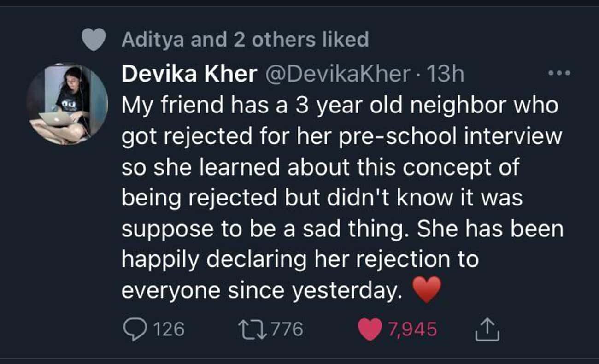
Task: Open the Devika Kher display name
Action: click(x=189, y=74)
